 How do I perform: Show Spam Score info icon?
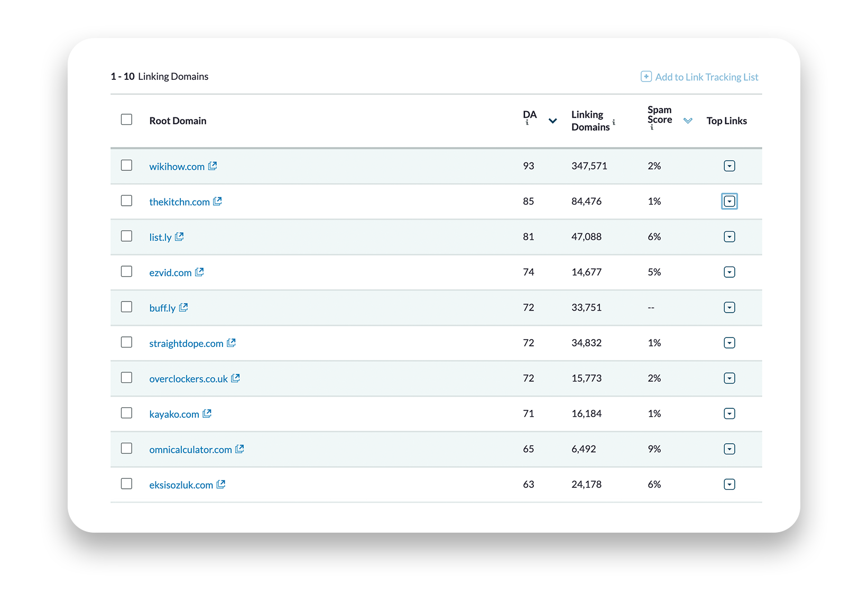click(x=652, y=127)
